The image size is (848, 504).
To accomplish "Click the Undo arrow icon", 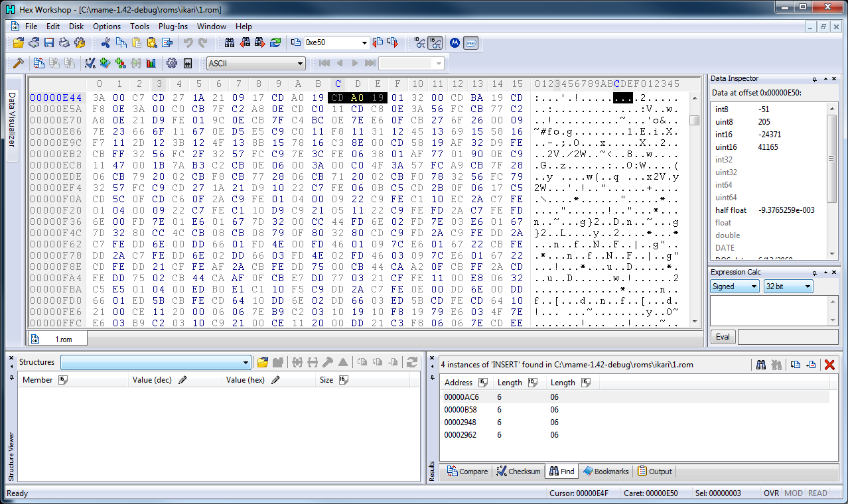I will click(x=188, y=42).
